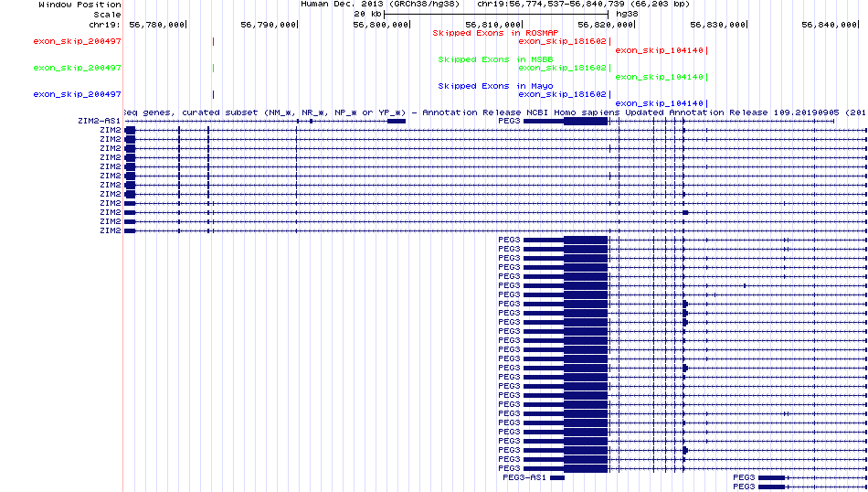The height and width of the screenshot is (492, 868).
Task: Select the blue exon_skip_181602 label in Mayo
Action: 562,94
